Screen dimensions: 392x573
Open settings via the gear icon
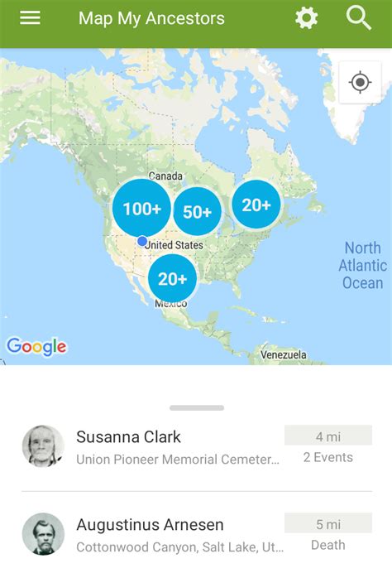pyautogui.click(x=306, y=18)
